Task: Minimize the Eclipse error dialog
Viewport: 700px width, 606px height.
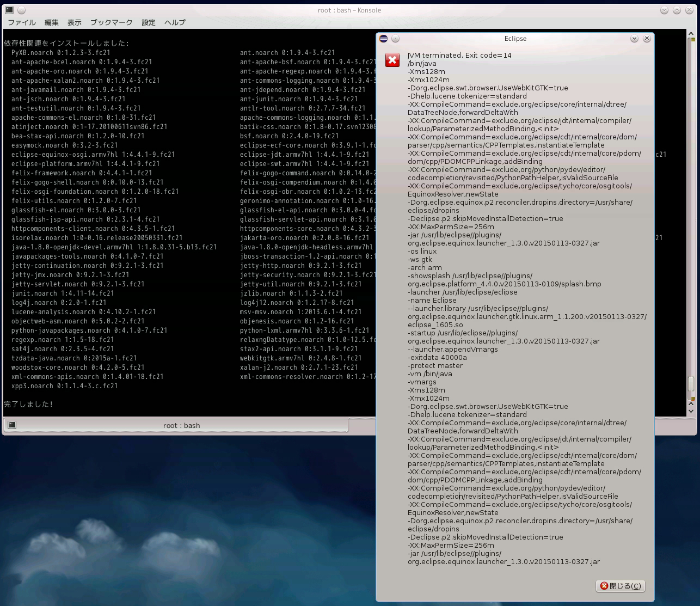Action: click(x=635, y=39)
